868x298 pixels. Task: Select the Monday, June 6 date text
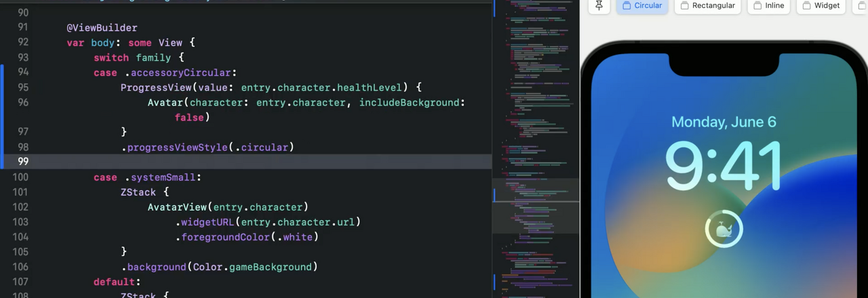click(724, 122)
